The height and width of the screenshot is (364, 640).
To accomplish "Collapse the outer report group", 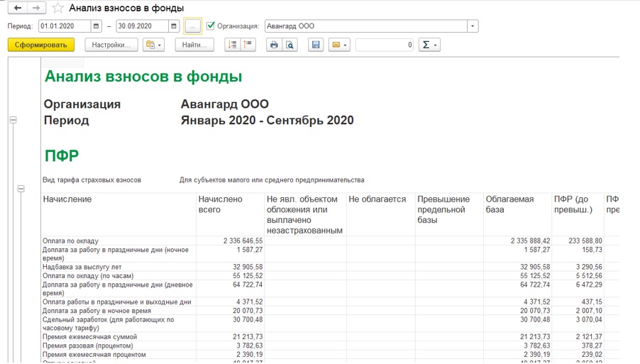I will coord(13,120).
